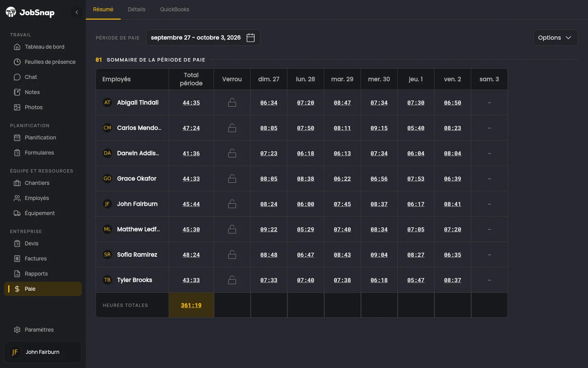Open Employés in the sidebar
The image size is (588, 368).
pyautogui.click(x=43, y=198)
